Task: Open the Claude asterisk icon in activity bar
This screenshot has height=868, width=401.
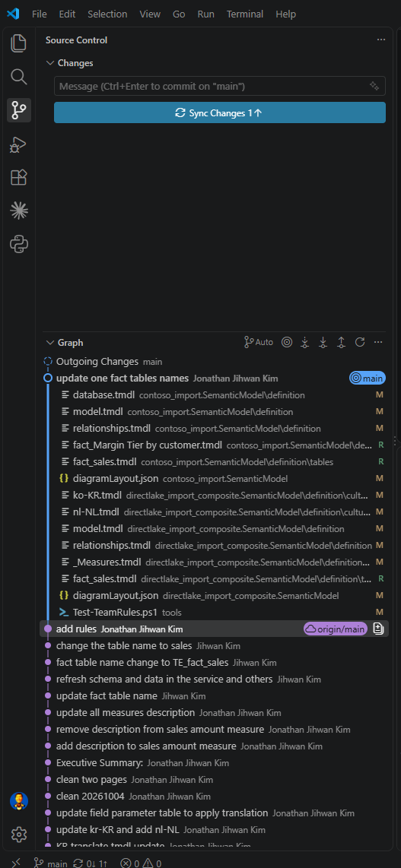Action: (x=19, y=211)
